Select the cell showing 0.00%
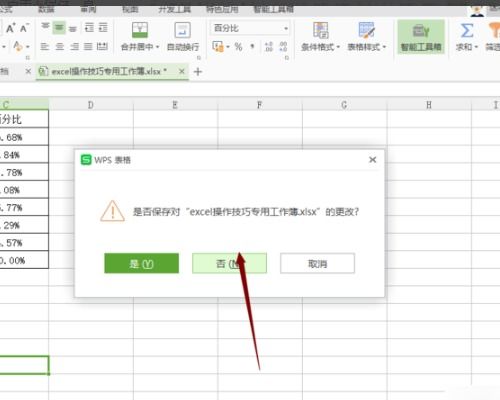The height and width of the screenshot is (400, 500). point(24,260)
